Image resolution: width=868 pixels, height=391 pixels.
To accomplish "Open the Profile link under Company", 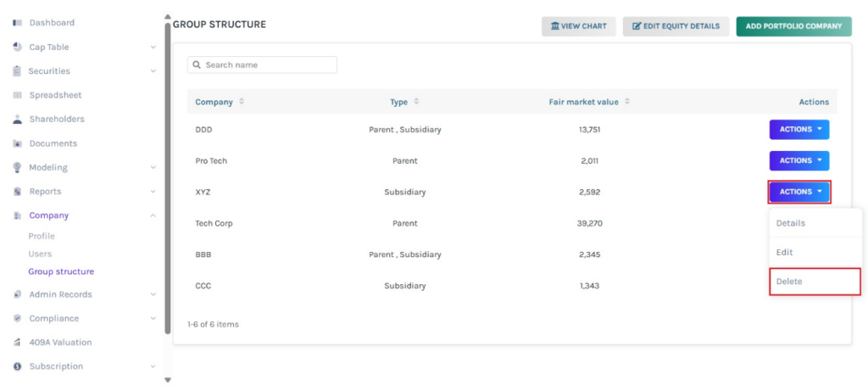I will pos(42,237).
